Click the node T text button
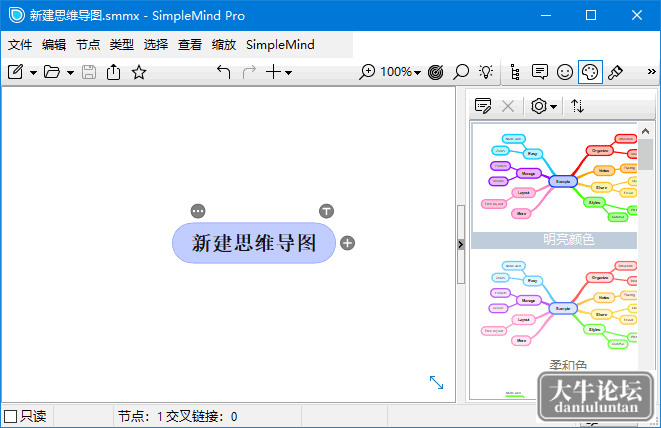This screenshot has width=661, height=428. click(326, 211)
